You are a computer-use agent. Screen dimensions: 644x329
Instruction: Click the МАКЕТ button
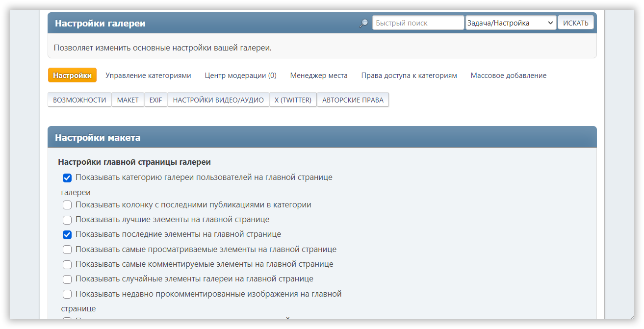point(128,100)
